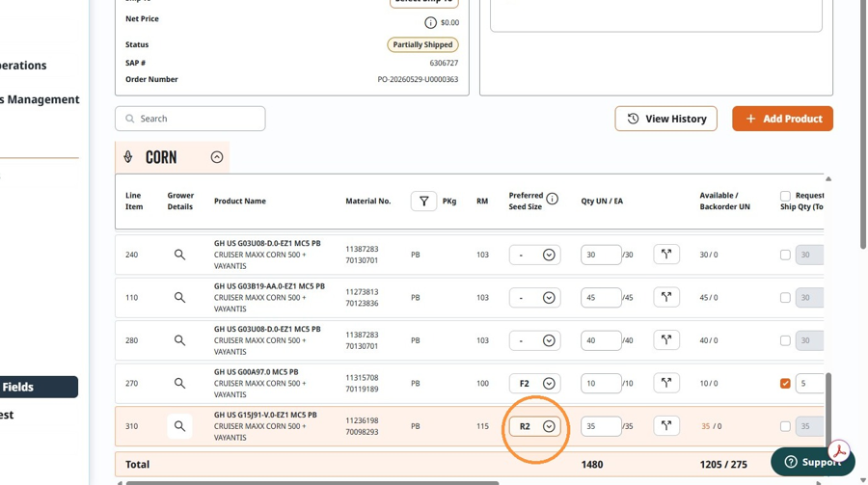This screenshot has height=485, width=868.
Task: Open the F2 seed size dropdown
Action: [534, 383]
